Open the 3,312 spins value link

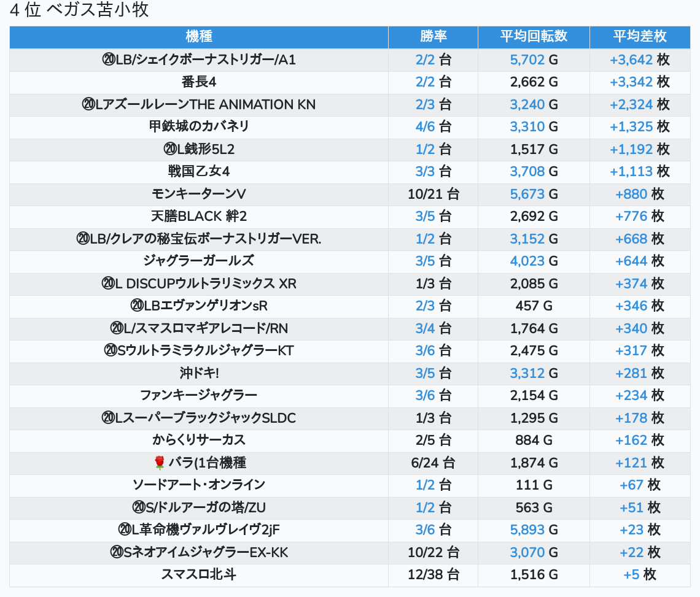[x=527, y=373]
